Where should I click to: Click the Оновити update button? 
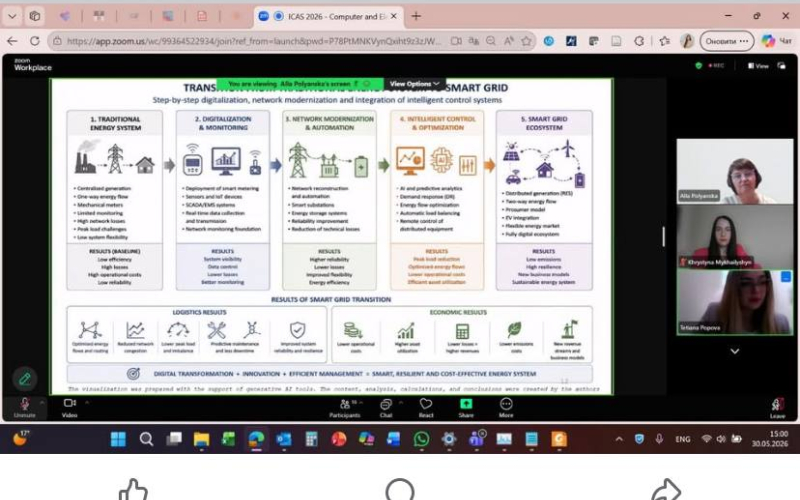[727, 41]
